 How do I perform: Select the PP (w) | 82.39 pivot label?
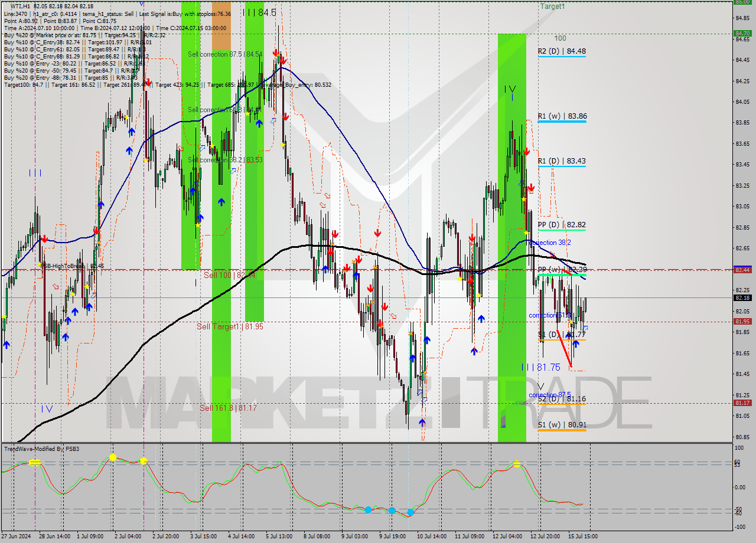pos(562,270)
